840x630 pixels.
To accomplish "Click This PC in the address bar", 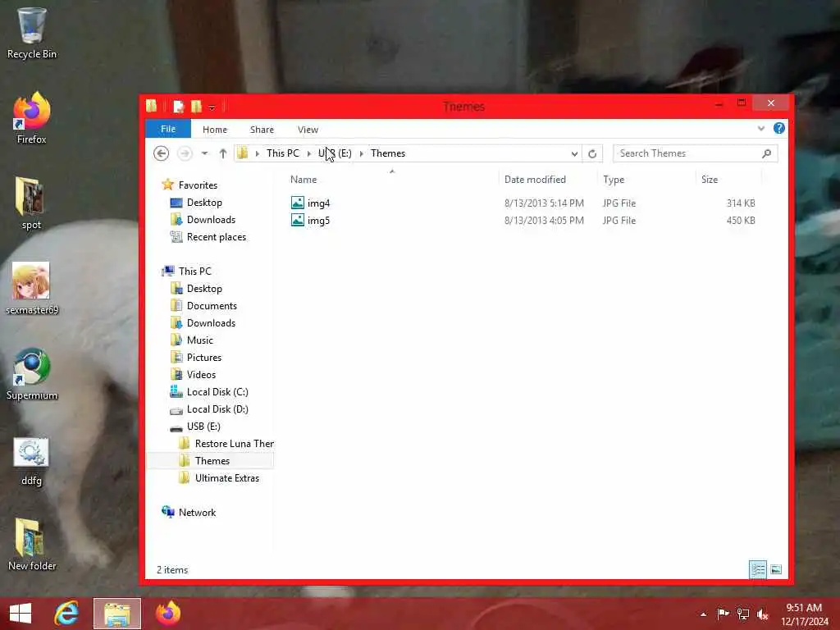I will (283, 153).
